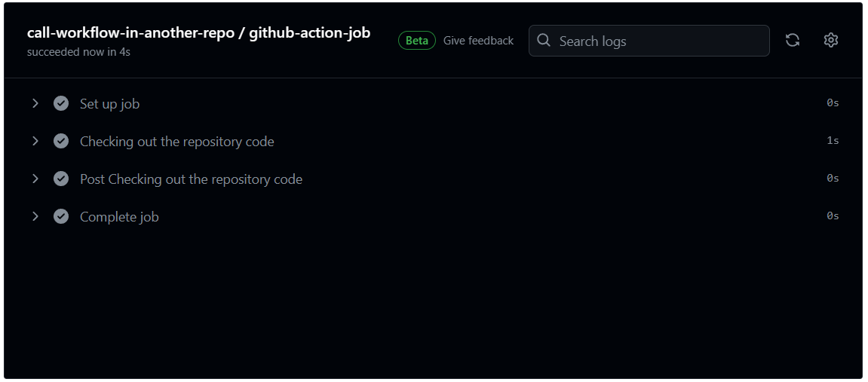Select the Set up job step row
This screenshot has height=382, width=868.
[434, 103]
